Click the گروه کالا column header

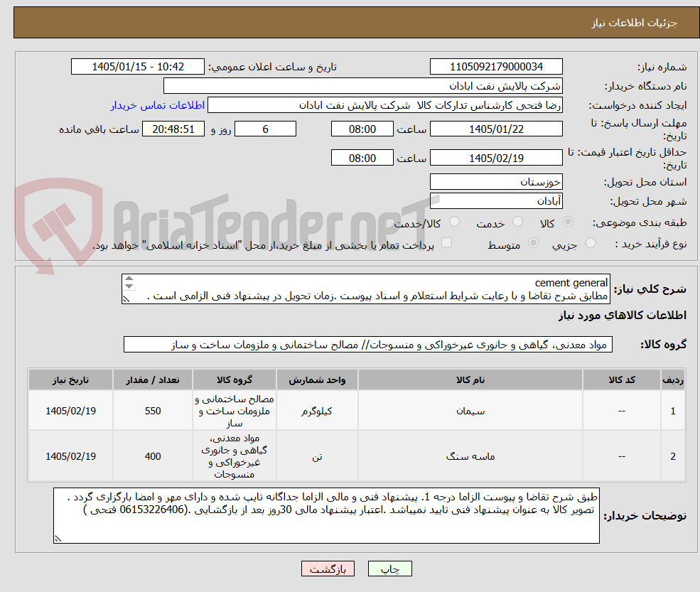[235, 380]
